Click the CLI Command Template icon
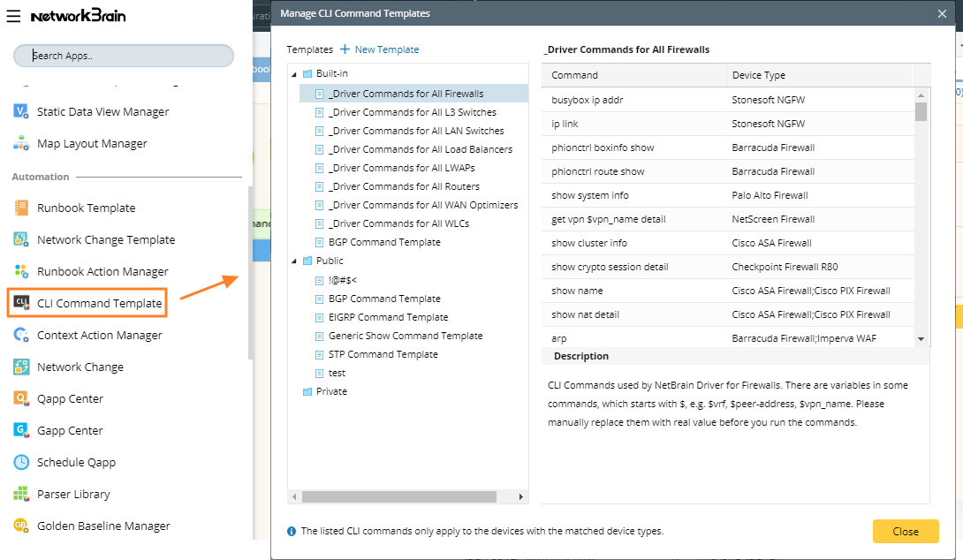963x560 pixels. tap(21, 303)
